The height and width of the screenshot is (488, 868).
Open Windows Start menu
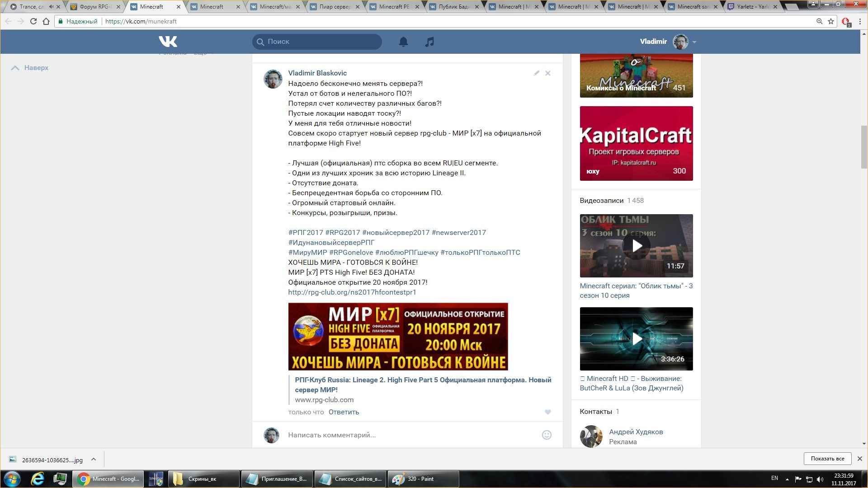(x=12, y=479)
